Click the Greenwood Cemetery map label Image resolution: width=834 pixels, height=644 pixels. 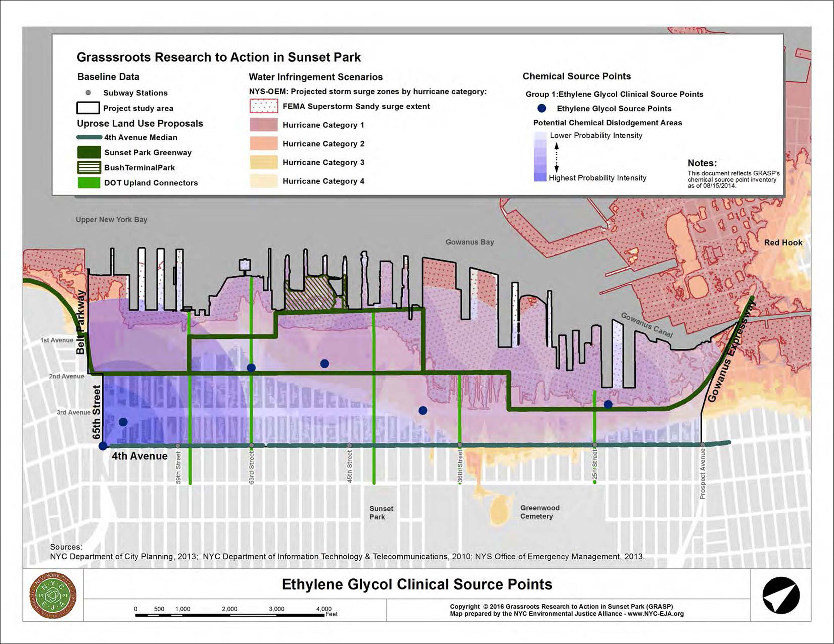pyautogui.click(x=540, y=512)
